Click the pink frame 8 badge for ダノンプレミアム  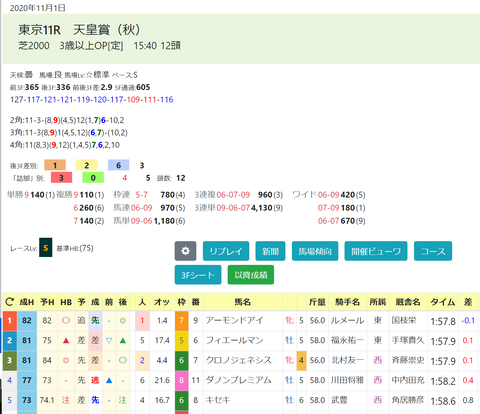(x=181, y=380)
